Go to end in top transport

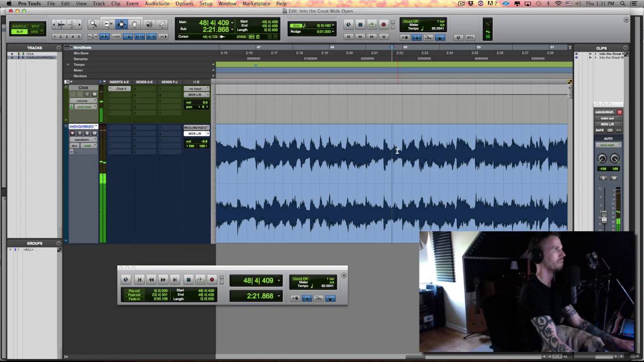point(383,37)
